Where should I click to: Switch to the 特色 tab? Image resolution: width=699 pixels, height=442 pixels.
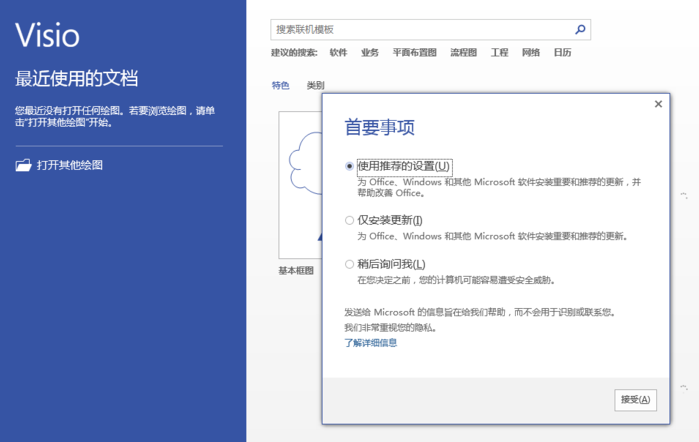(280, 86)
